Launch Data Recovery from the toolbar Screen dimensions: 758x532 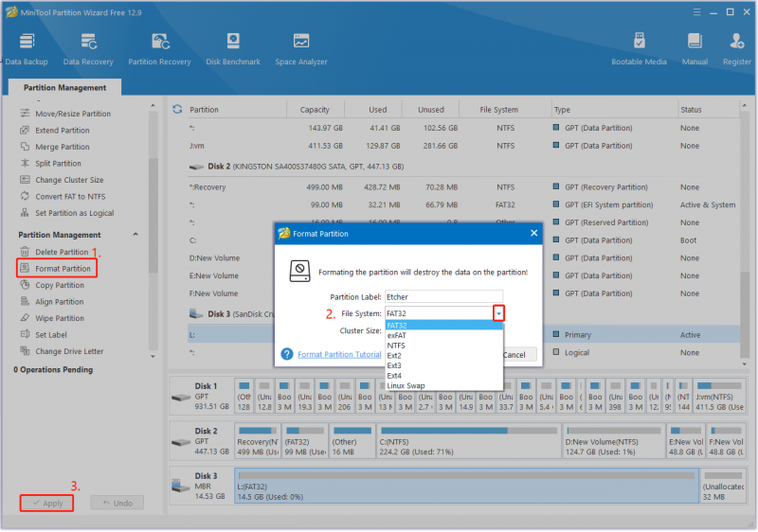pyautogui.click(x=88, y=49)
